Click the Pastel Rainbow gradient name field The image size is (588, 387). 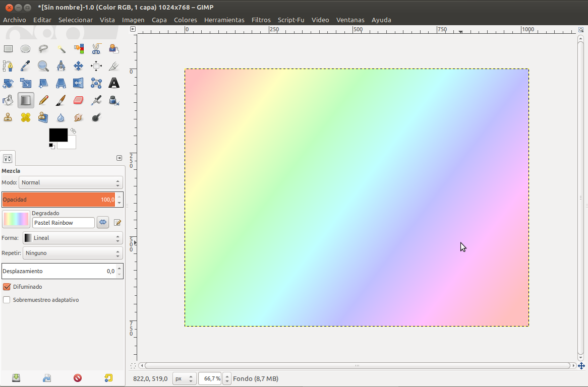click(x=63, y=223)
